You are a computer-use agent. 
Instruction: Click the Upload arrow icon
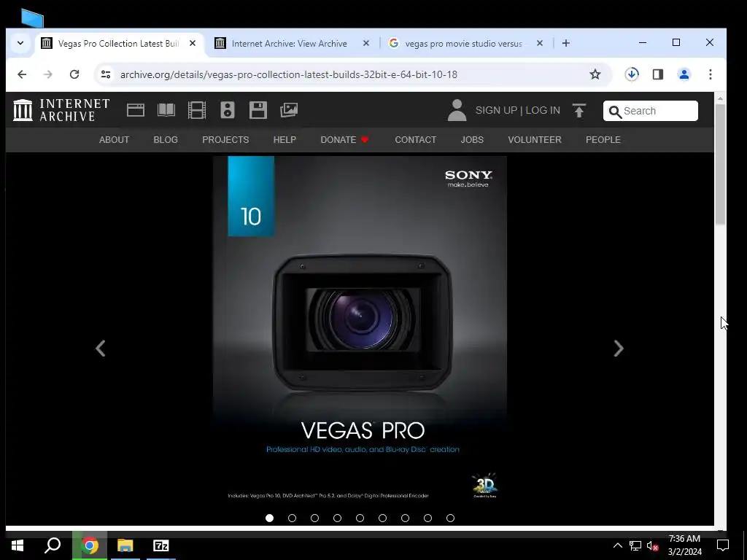[578, 111]
